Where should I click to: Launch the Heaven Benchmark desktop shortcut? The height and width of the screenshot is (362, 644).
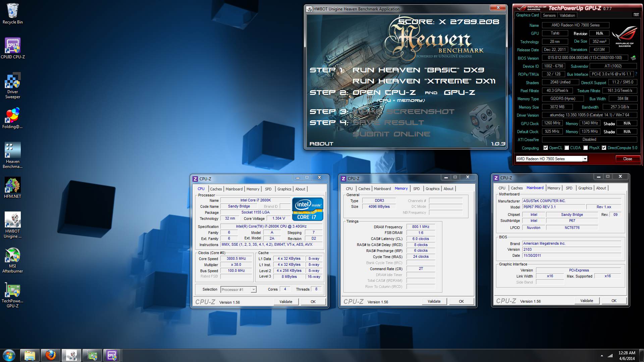pyautogui.click(x=13, y=156)
